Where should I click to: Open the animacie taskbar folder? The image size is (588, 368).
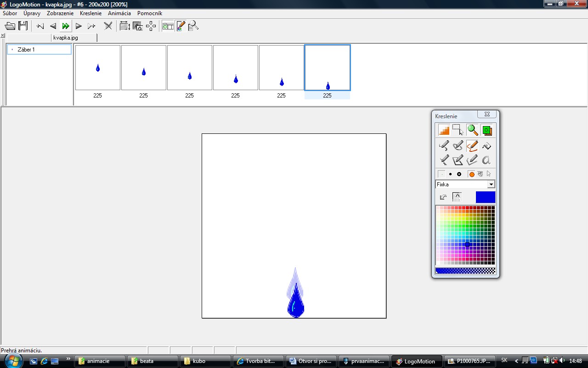coord(101,361)
